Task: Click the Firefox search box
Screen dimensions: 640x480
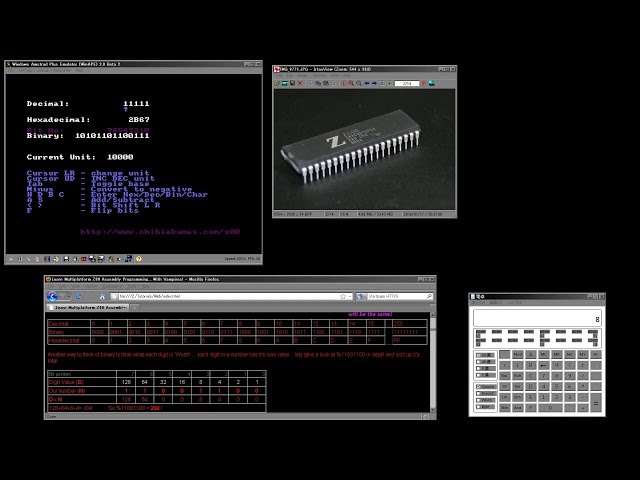Action: pyautogui.click(x=395, y=296)
